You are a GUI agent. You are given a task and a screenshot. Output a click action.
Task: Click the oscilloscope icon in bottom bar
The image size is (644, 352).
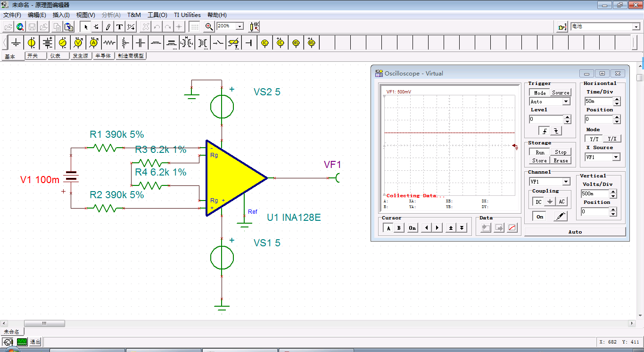[x=22, y=342]
